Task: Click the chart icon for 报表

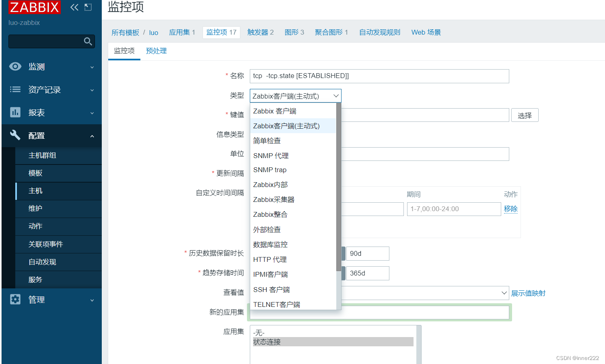Action: click(15, 112)
